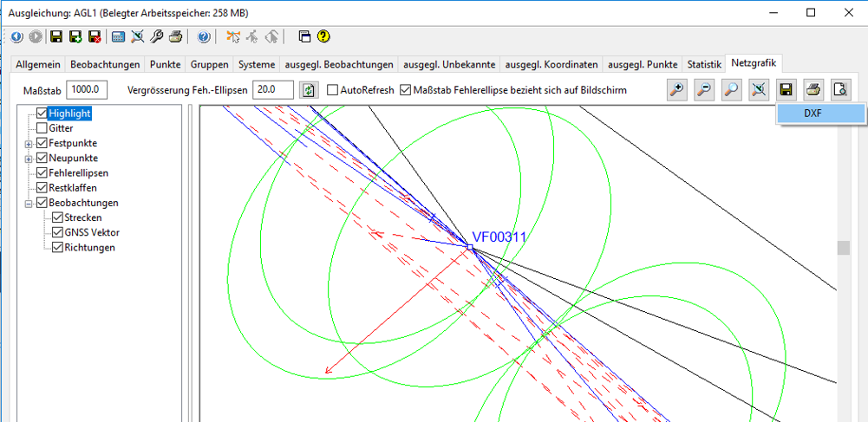This screenshot has height=422, width=868.
Task: Expand the Neupunkte tree node
Action: pyautogui.click(x=29, y=159)
